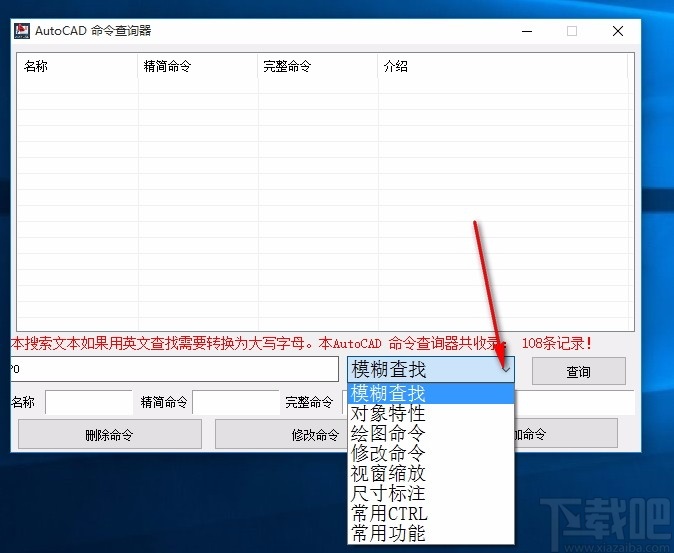Pick 绘图命令 option in the list
674x553 pixels.
pyautogui.click(x=431, y=434)
